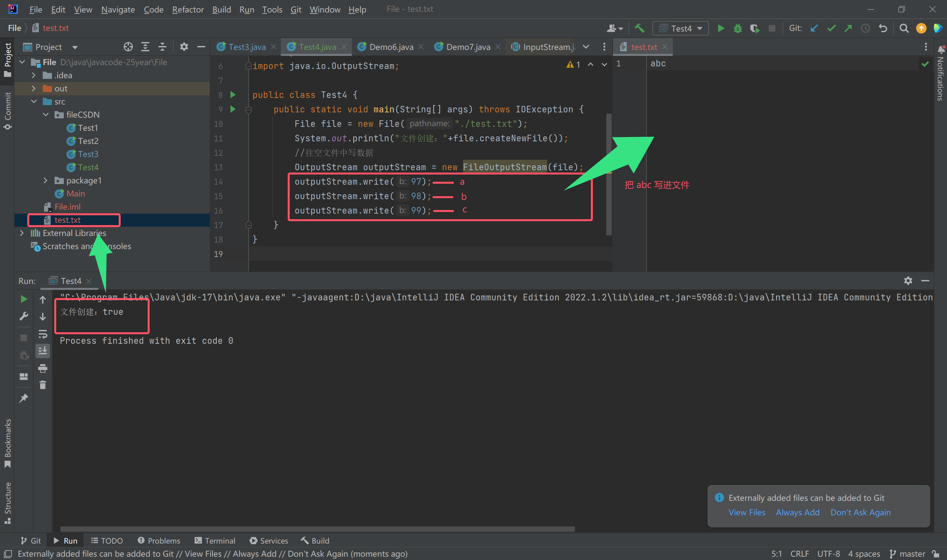
Task: Open the Refactor menu
Action: point(187,10)
